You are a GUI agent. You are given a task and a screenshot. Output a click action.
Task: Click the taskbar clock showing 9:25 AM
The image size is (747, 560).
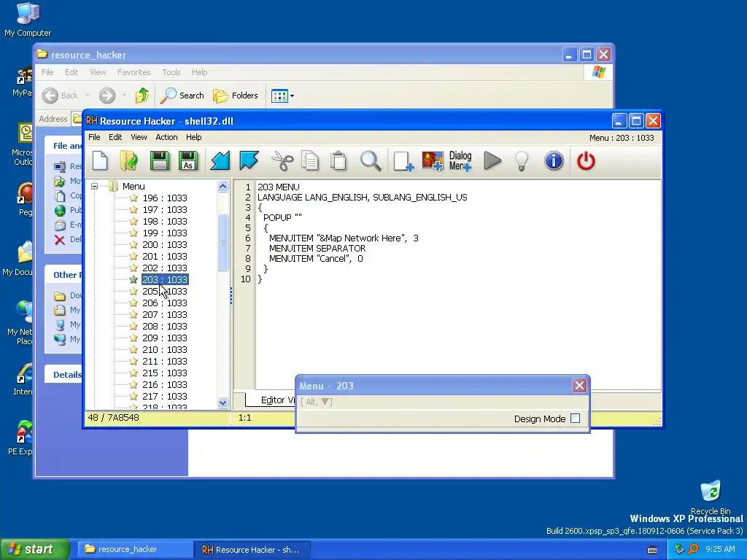[720, 549]
